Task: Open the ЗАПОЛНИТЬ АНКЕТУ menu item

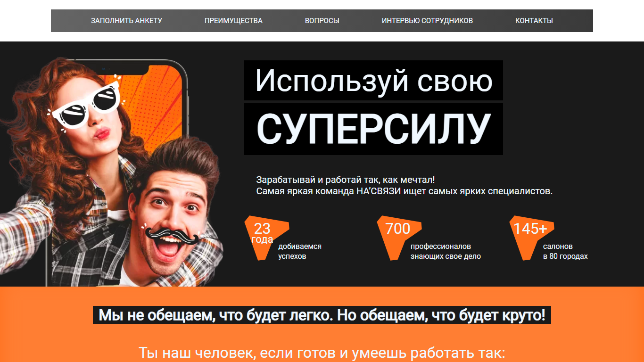Action: [x=126, y=21]
